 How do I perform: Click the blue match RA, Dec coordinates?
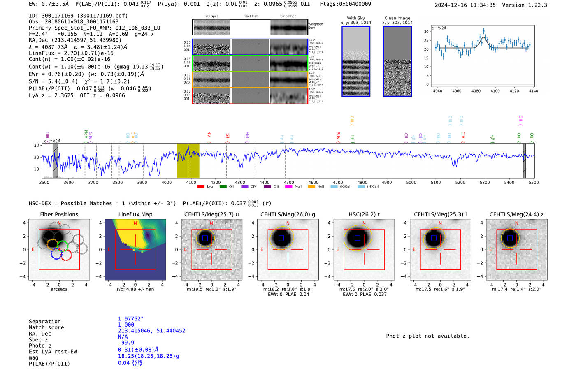(151, 331)
